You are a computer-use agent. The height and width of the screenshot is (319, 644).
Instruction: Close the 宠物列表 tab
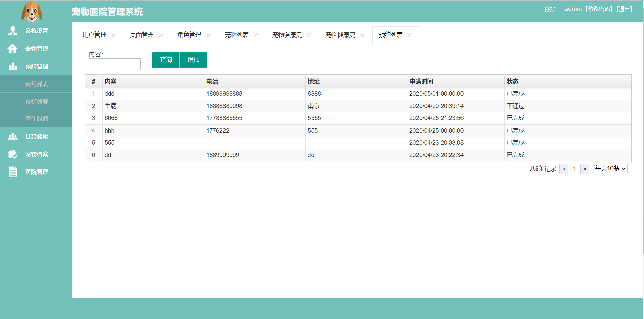pyautogui.click(x=256, y=35)
